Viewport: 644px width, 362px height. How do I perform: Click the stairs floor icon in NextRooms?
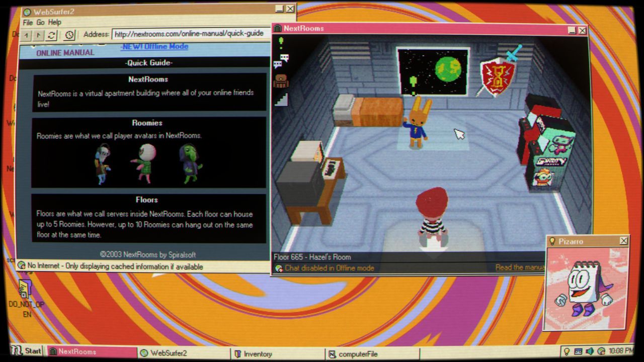pos(281,99)
